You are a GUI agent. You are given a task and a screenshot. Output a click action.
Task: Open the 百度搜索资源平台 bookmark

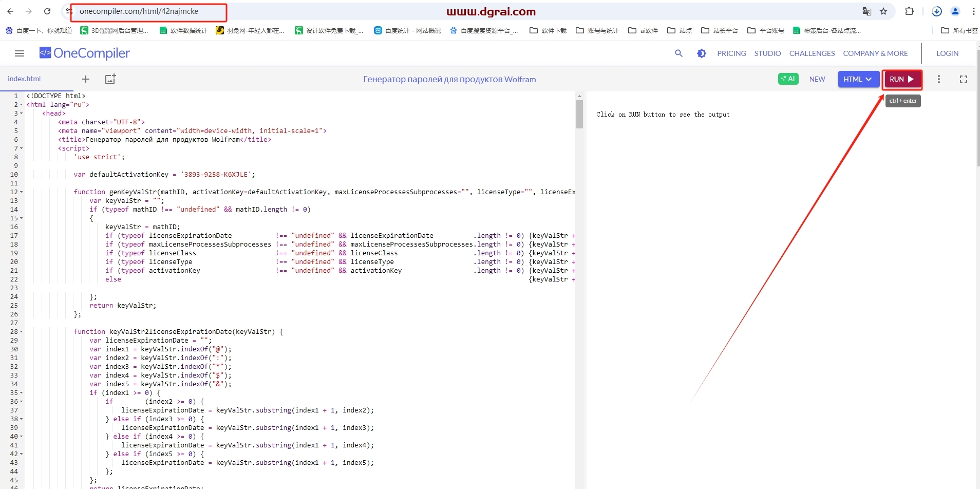[484, 31]
